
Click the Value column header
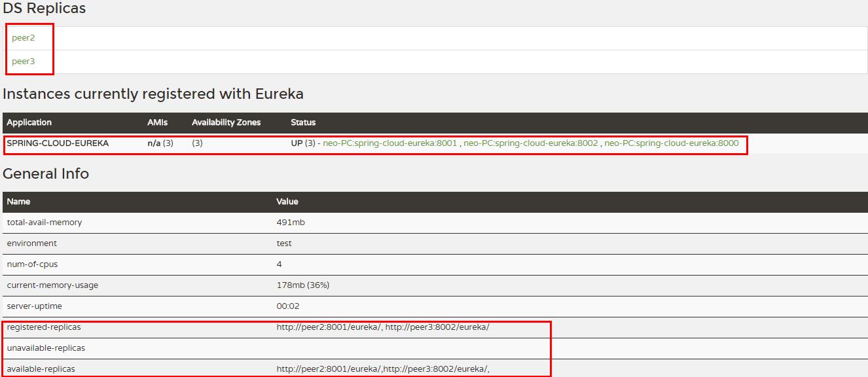[x=286, y=202]
